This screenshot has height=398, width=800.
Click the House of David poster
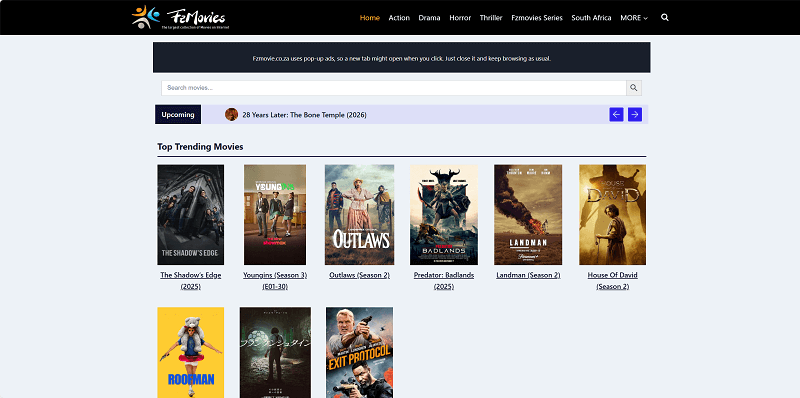point(612,215)
